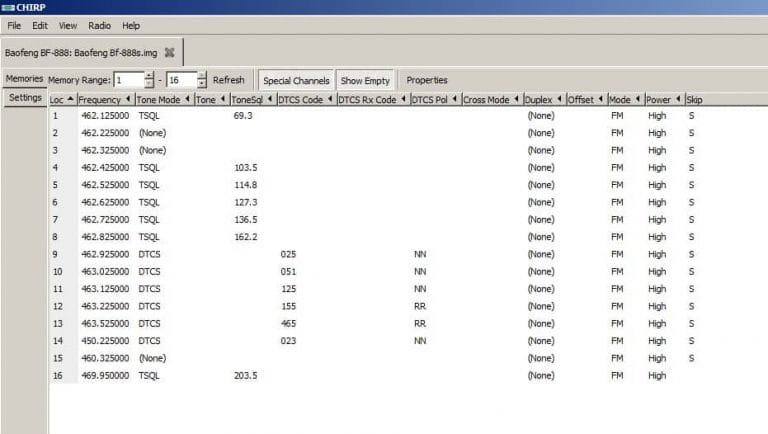The width and height of the screenshot is (768, 434).
Task: Close the Baofeng BF-888s.img tab
Action: [x=169, y=52]
